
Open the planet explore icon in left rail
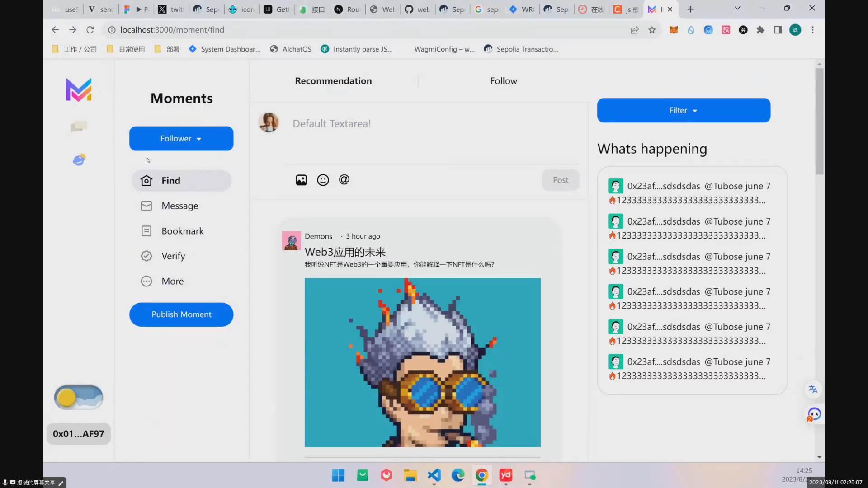79,160
